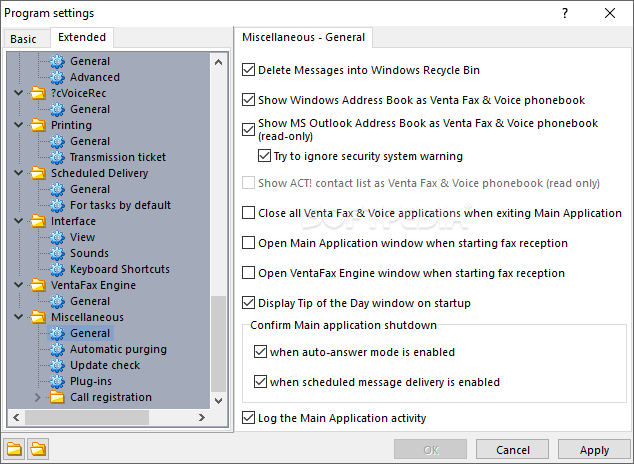
Task: Click the Call registration folder icon
Action: pos(57,397)
